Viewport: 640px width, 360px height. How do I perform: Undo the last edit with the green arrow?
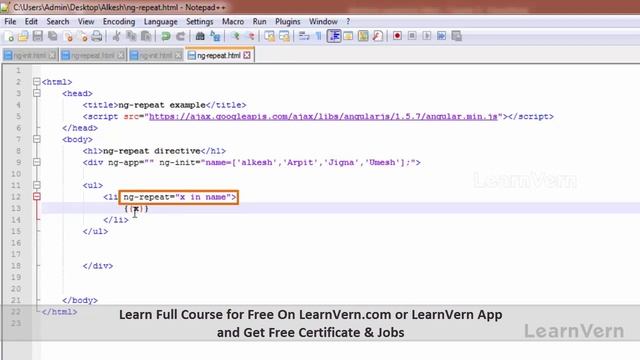(166, 36)
